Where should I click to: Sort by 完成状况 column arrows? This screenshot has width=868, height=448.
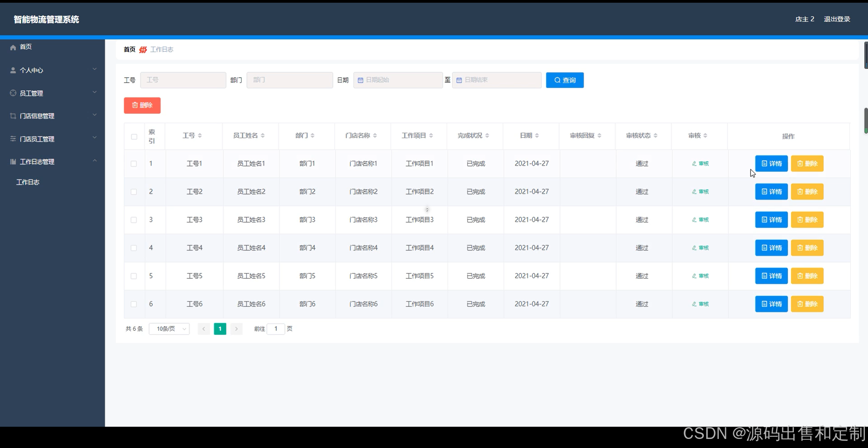pos(487,136)
